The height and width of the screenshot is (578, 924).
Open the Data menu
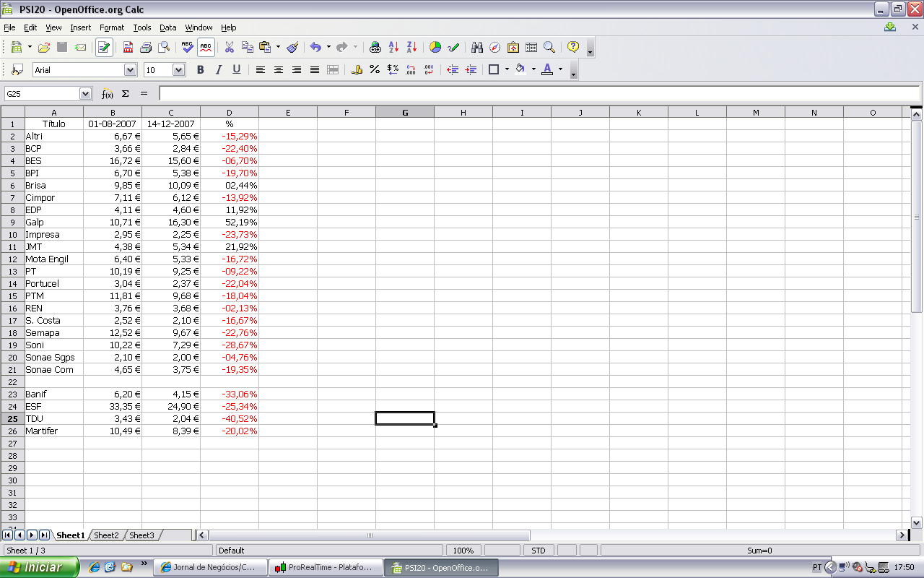tap(168, 27)
